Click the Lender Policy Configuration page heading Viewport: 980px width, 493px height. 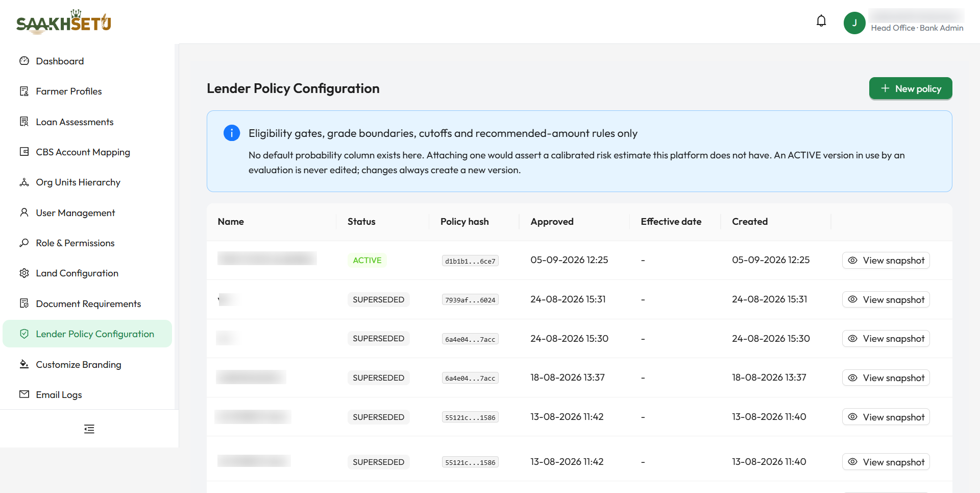[x=293, y=88]
